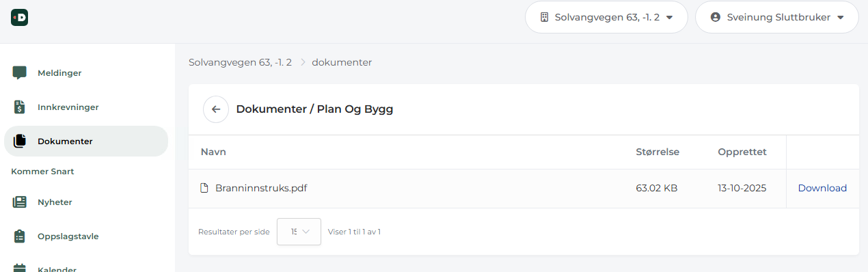Sort by the Navn column header
Viewport: 868px width, 272px height.
point(213,152)
